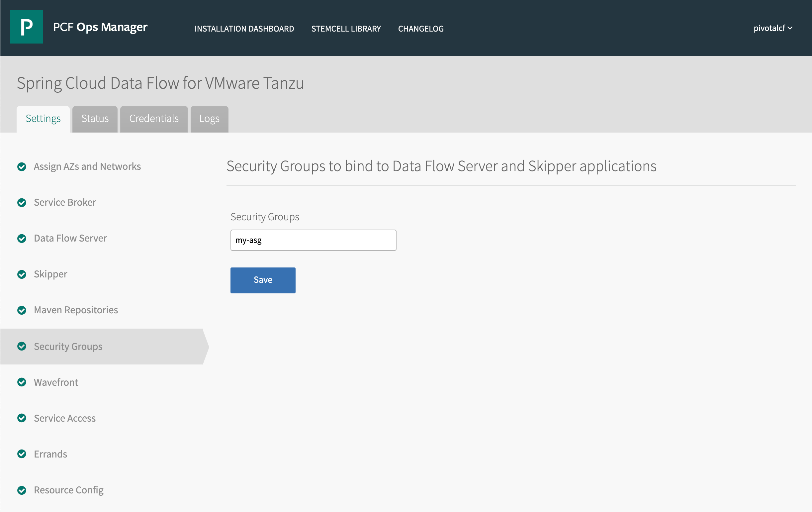Open the pivotalcf user dropdown
812x512 pixels.
(773, 28)
